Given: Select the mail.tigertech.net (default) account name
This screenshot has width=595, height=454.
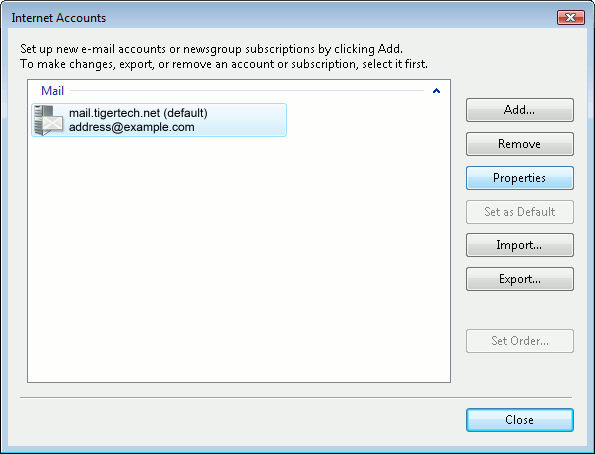Looking at the screenshot, I should [138, 113].
